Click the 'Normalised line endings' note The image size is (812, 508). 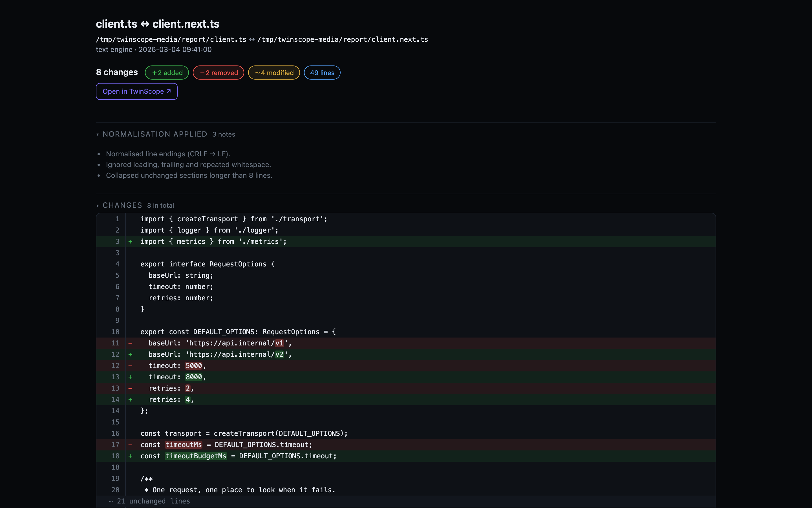(168, 154)
